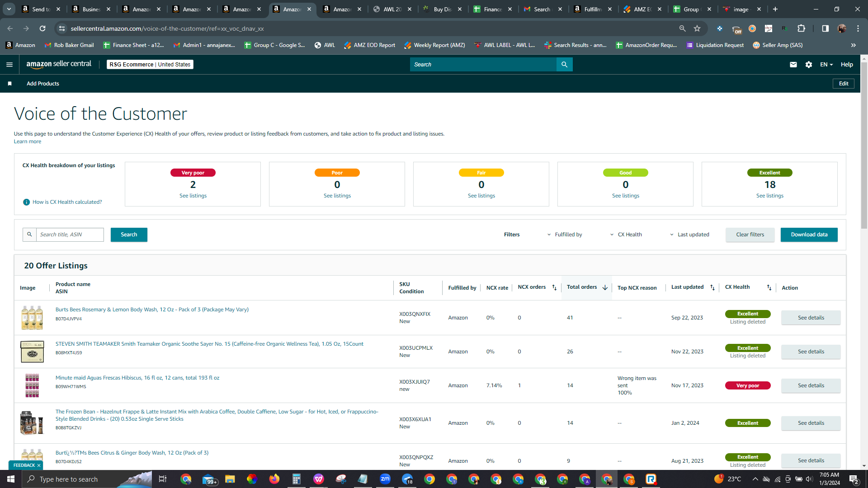
Task: Sort by Last updated column arrows
Action: [712, 287]
